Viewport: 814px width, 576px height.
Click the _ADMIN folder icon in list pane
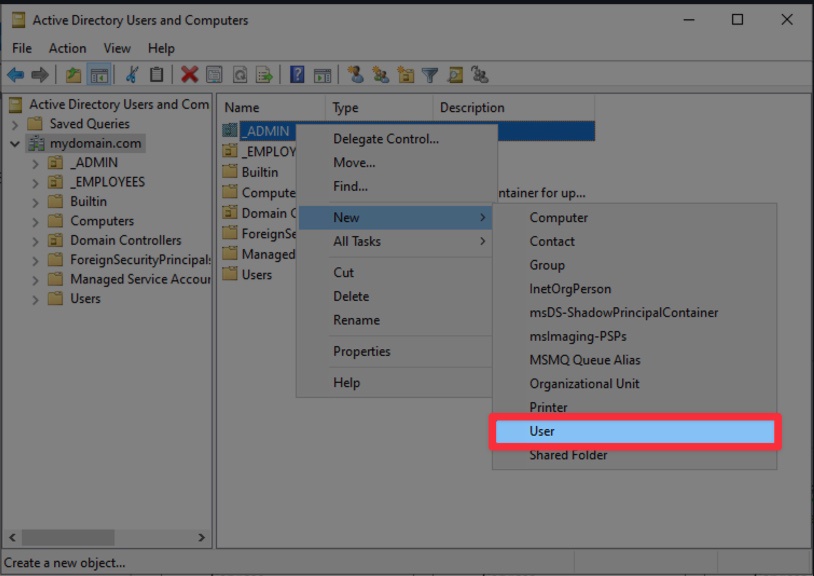point(229,130)
